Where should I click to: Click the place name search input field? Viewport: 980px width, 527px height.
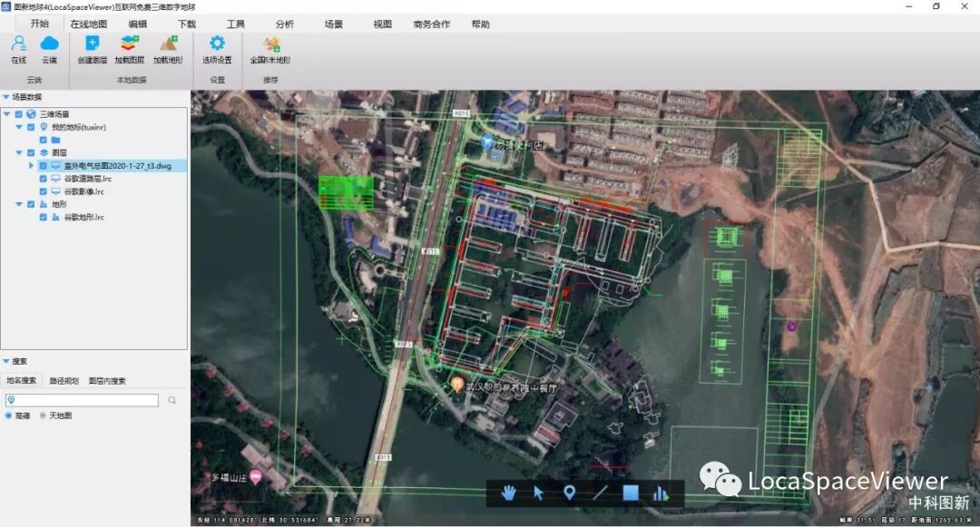tap(82, 400)
